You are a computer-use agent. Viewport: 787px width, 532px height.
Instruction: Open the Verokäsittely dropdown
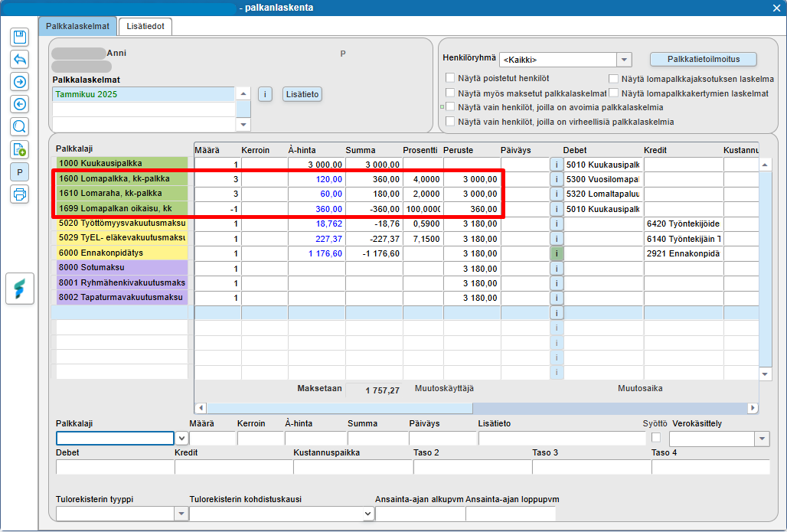click(762, 439)
